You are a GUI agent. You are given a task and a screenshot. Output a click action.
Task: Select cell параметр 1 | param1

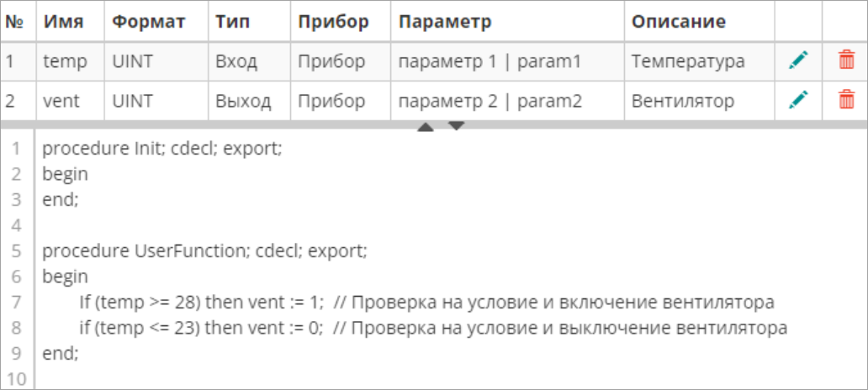(490, 61)
